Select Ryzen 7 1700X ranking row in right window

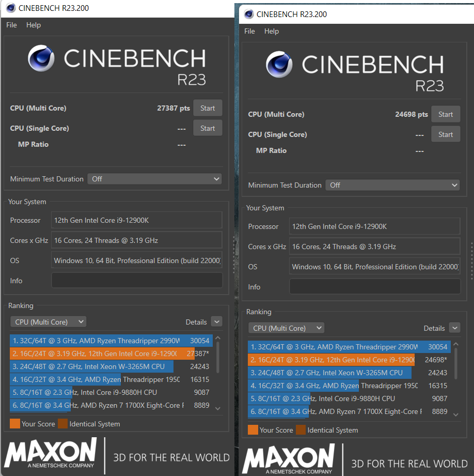click(x=349, y=411)
